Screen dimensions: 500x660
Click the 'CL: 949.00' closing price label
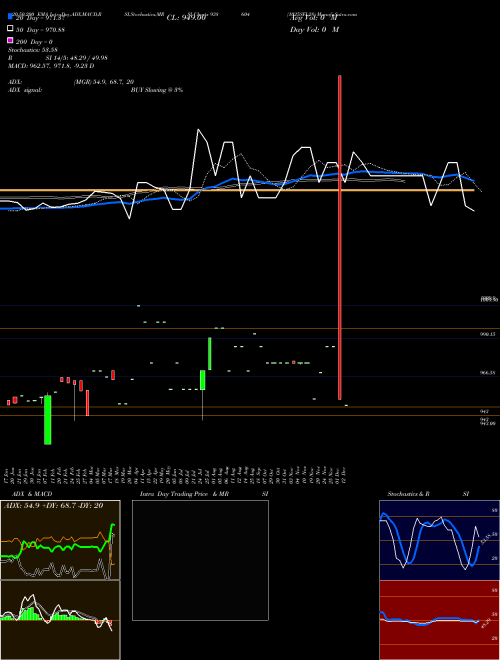point(186,18)
